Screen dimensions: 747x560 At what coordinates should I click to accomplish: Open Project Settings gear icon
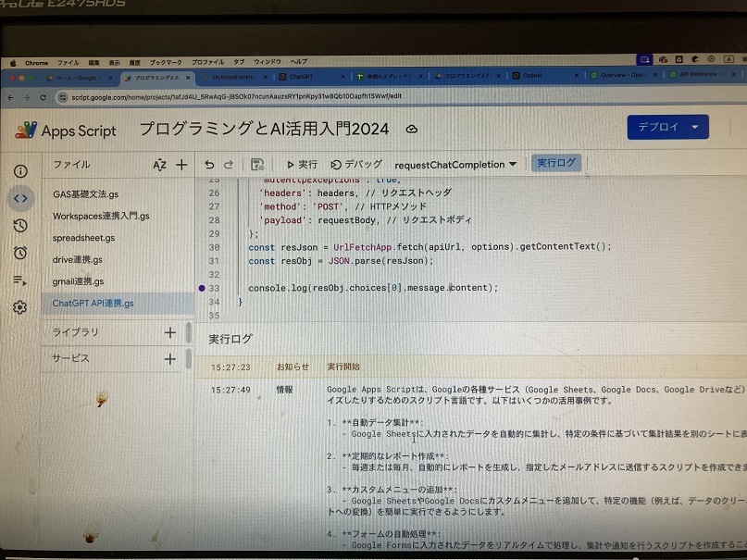coord(20,307)
